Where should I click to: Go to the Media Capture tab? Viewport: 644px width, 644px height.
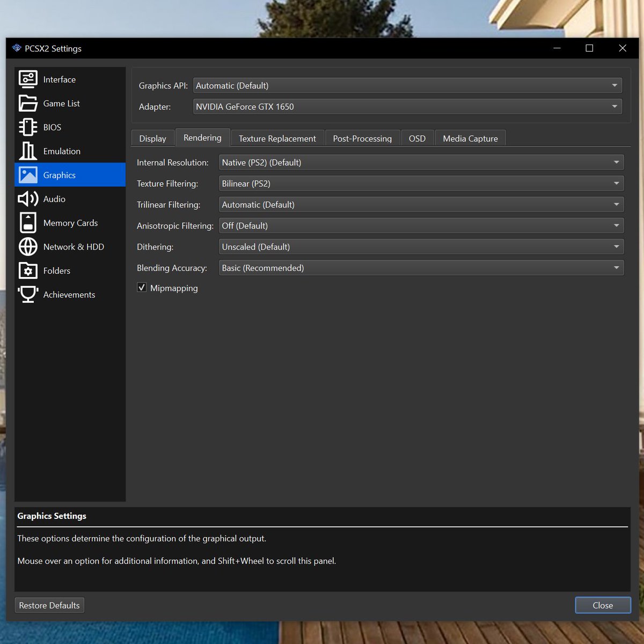(470, 138)
